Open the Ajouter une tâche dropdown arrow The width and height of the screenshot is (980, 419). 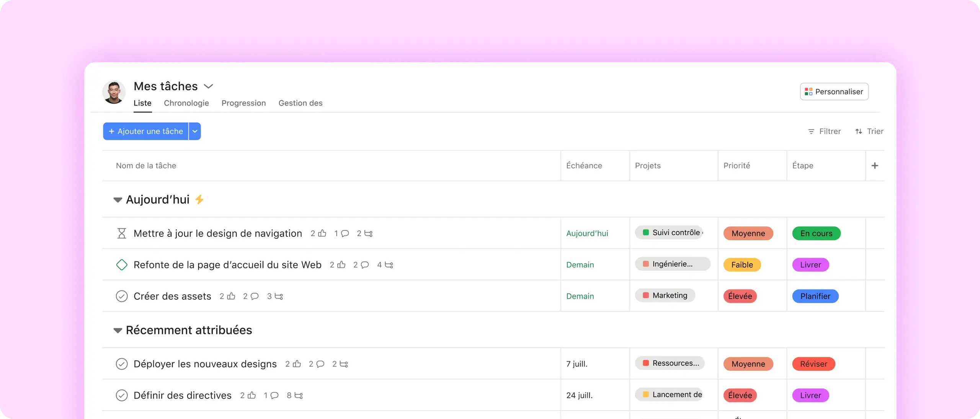tap(195, 131)
